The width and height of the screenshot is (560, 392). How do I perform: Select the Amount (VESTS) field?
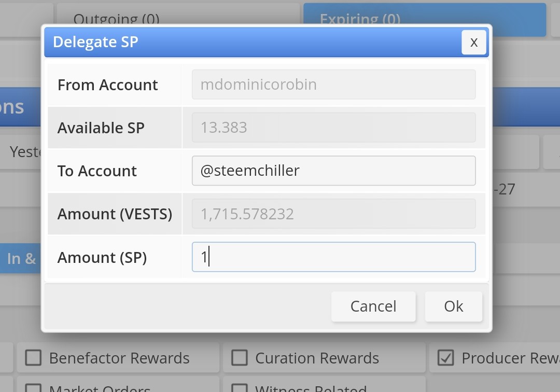333,214
